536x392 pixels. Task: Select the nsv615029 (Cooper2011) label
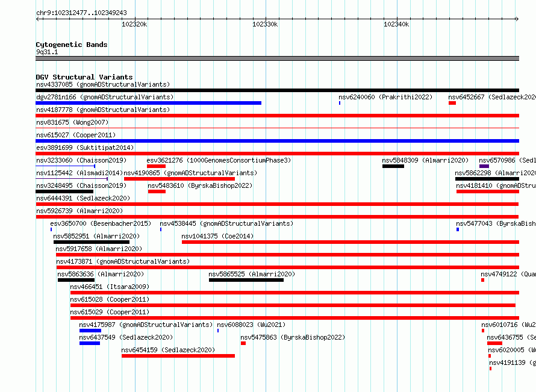click(110, 312)
